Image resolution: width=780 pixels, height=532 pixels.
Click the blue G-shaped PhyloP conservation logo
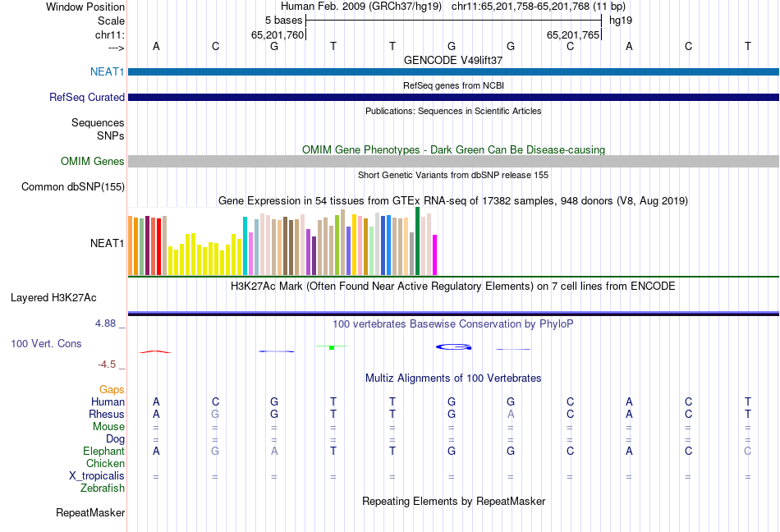454,347
